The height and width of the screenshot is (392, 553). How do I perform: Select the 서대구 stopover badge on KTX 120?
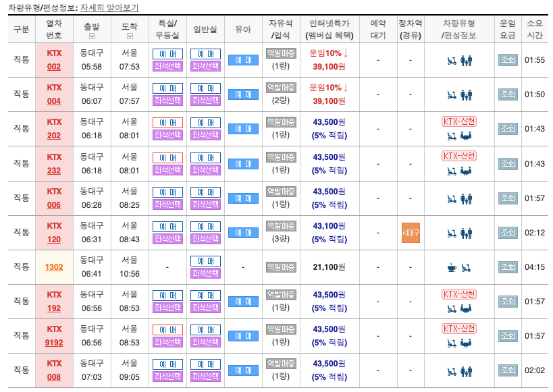[x=411, y=232]
